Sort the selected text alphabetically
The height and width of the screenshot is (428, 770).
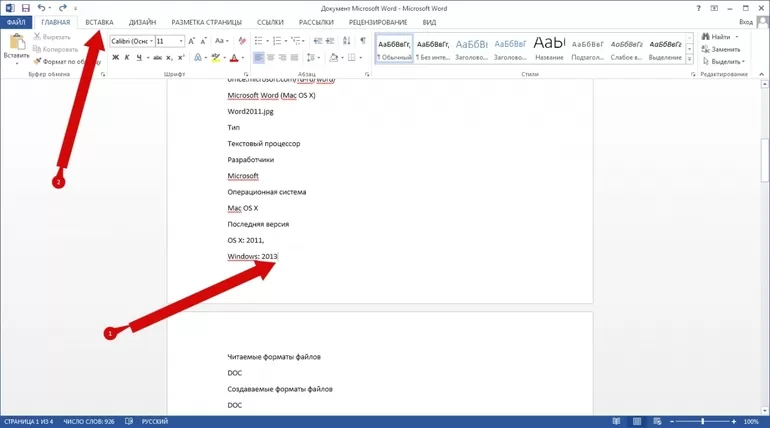347,41
